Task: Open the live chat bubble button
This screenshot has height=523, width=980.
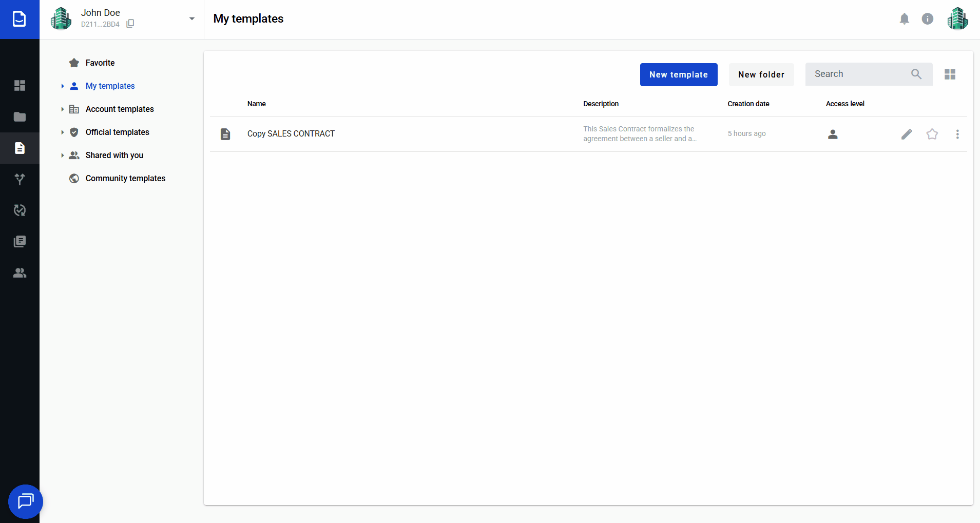Action: point(25,501)
